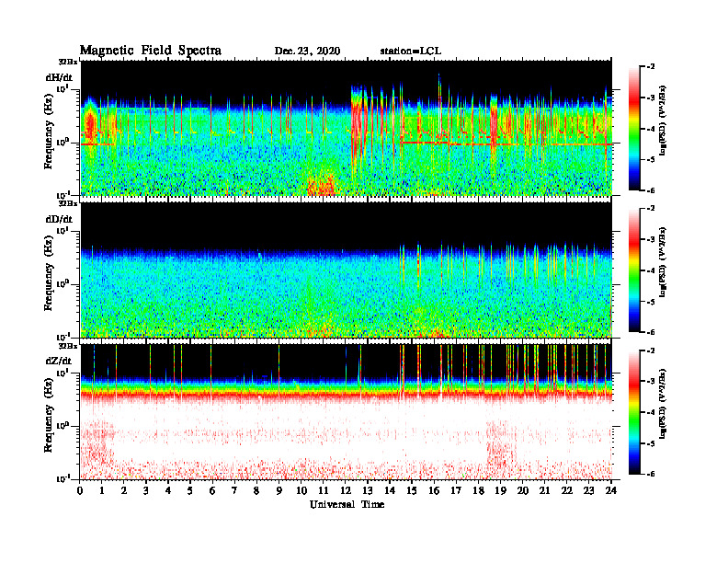Viewport: 728px width, 563px height.
Task: Click the 32Hz label atop dD/dt panel
Action: (68, 203)
